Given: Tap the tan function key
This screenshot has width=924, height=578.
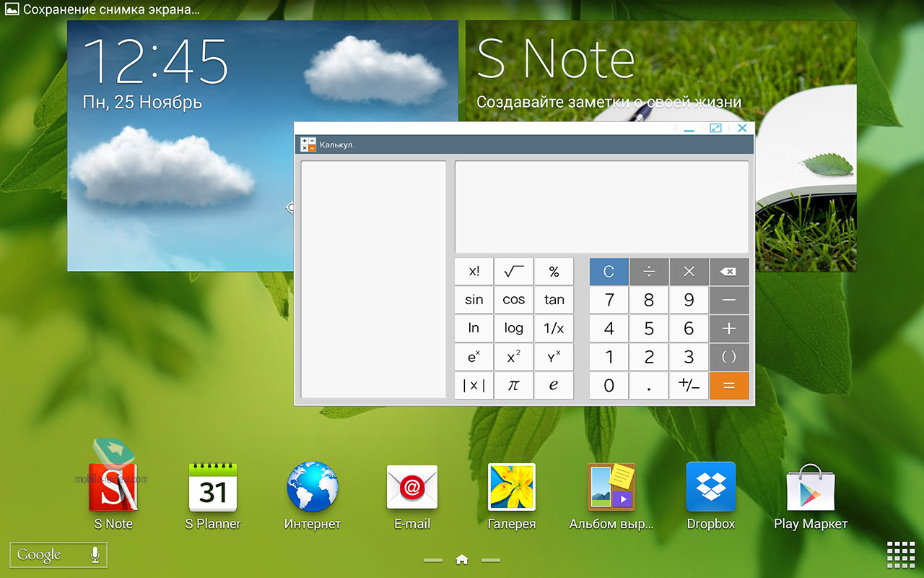Looking at the screenshot, I should point(554,300).
